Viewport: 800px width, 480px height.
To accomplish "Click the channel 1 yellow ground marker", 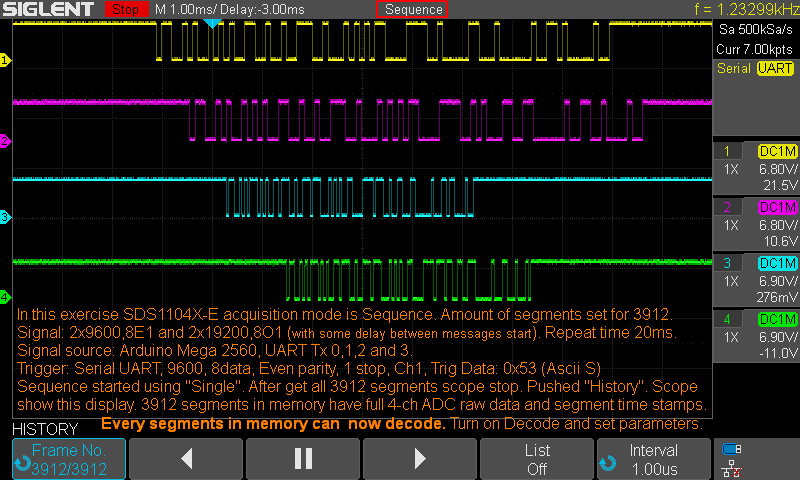I will 5,60.
